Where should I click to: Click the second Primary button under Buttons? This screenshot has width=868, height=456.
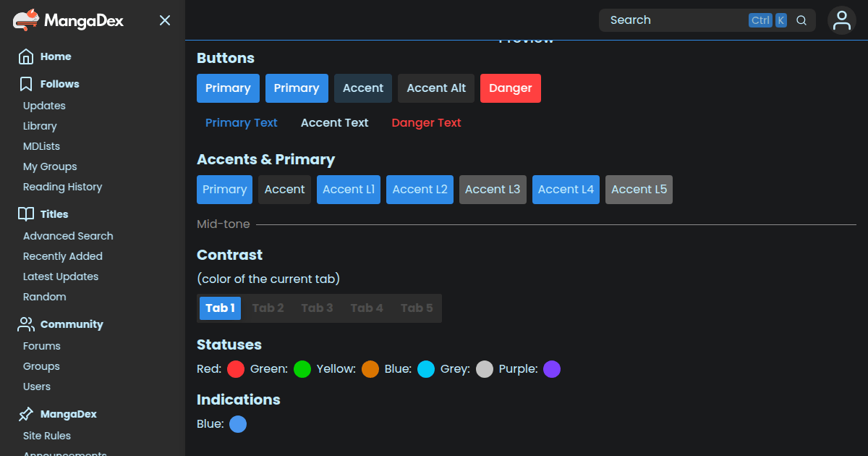(297, 88)
